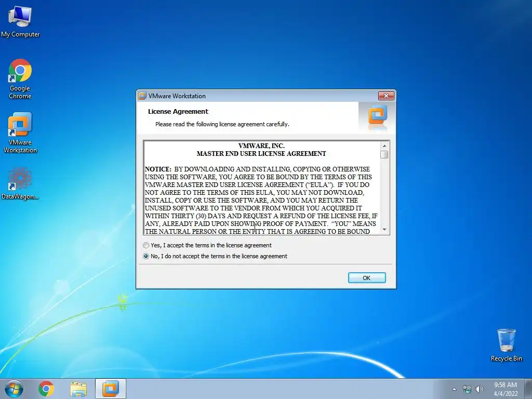Image resolution: width=532 pixels, height=399 pixels.
Task: Click the MASTER END USER LICENSE AGREEMENT heading
Action: (261, 154)
